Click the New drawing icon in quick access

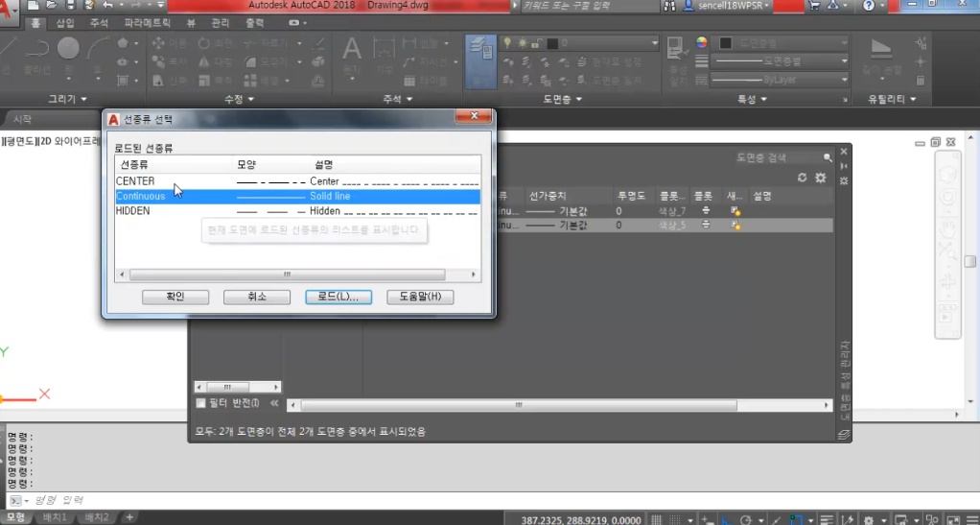pyautogui.click(x=33, y=5)
